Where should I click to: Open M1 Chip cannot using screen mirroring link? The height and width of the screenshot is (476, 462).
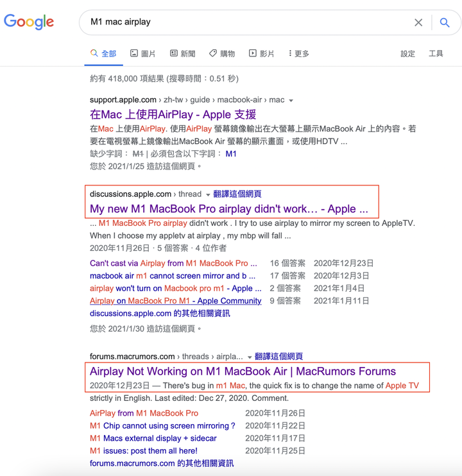pyautogui.click(x=162, y=425)
